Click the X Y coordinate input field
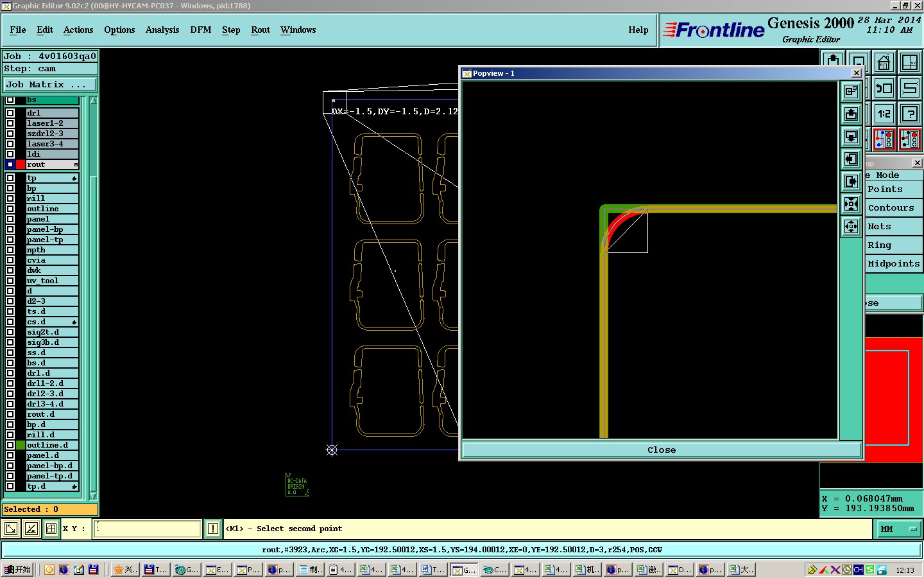The height and width of the screenshot is (578, 924). point(148,529)
